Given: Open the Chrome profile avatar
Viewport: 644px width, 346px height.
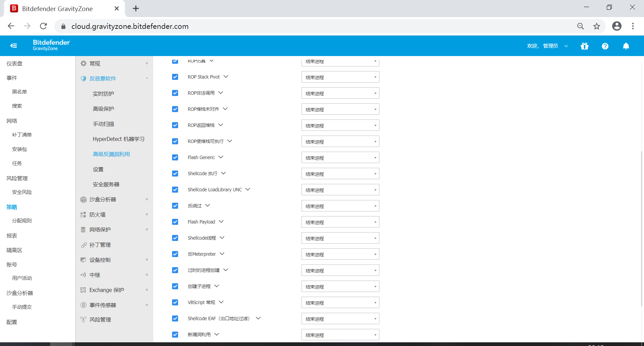Looking at the screenshot, I should (x=617, y=26).
